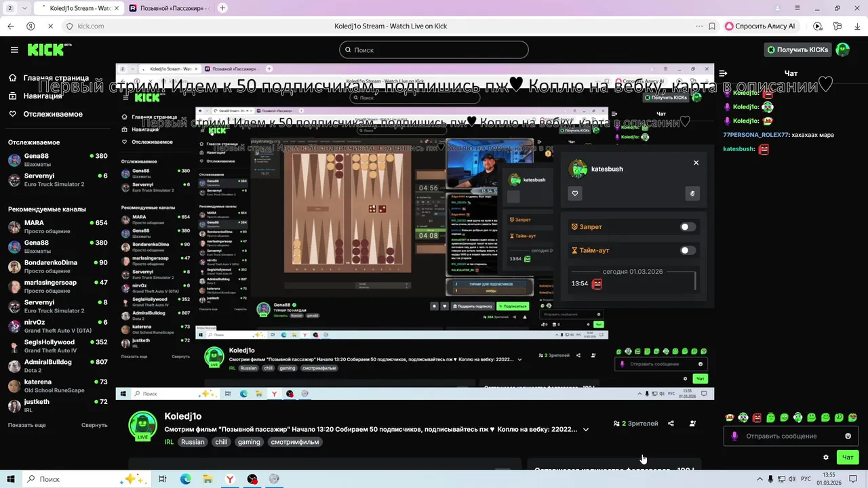Image resolution: width=868 pixels, height=488 pixels.
Task: Click the user icon right of share icon
Action: click(x=692, y=424)
